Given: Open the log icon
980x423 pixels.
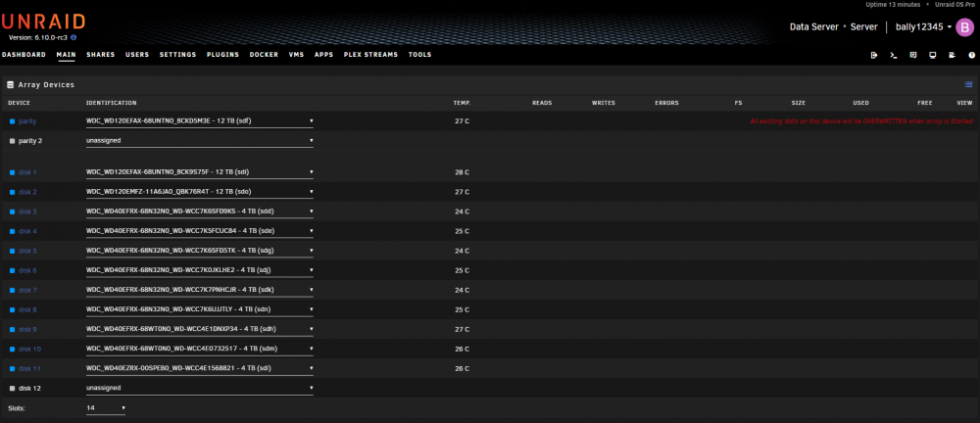Looking at the screenshot, I should pos(952,55).
